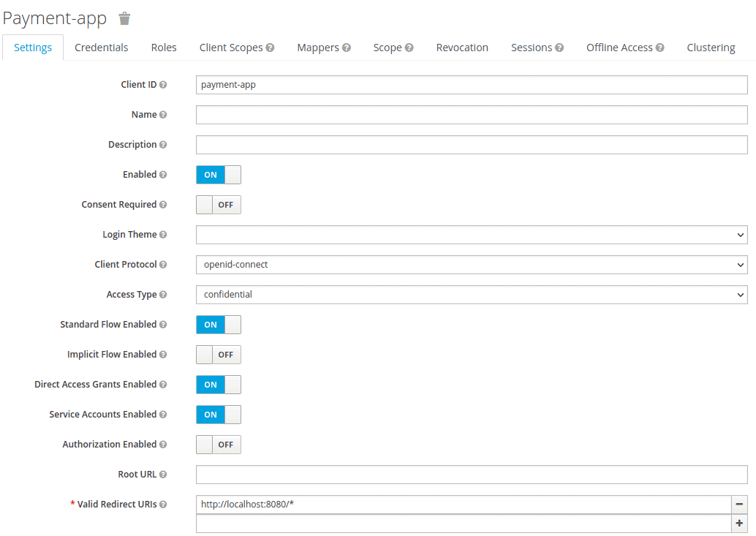756x536 pixels.
Task: Disable the Enabled switch
Action: (219, 175)
